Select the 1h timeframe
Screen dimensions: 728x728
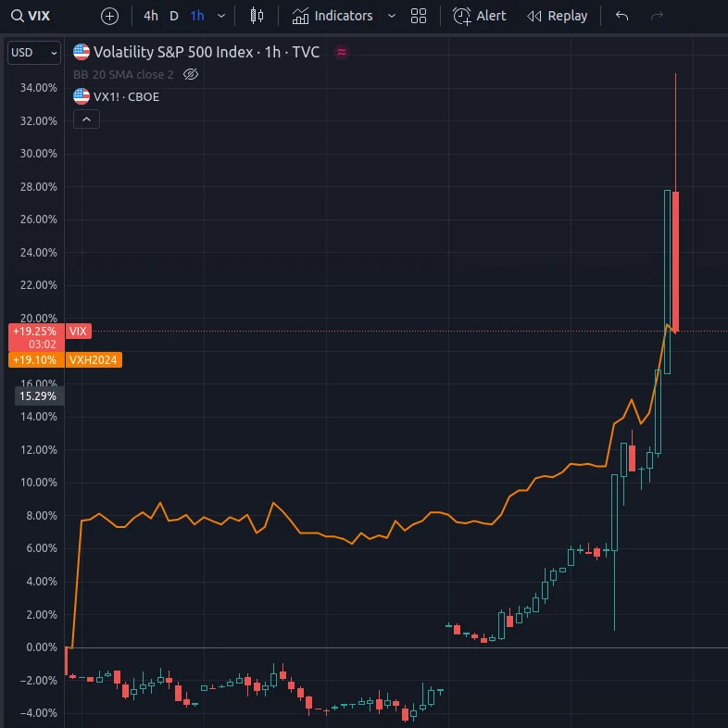coord(197,16)
